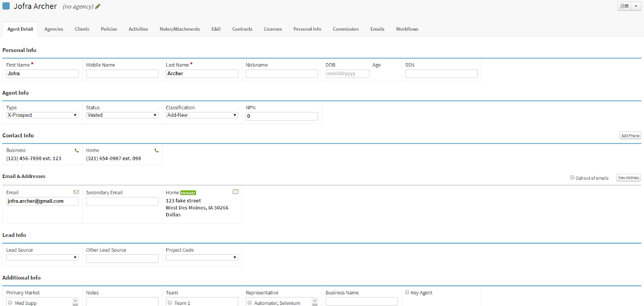Screen dimensions: 644x306
Task: Tick the Med Supp primary market checkbox
Action: [x=10, y=303]
